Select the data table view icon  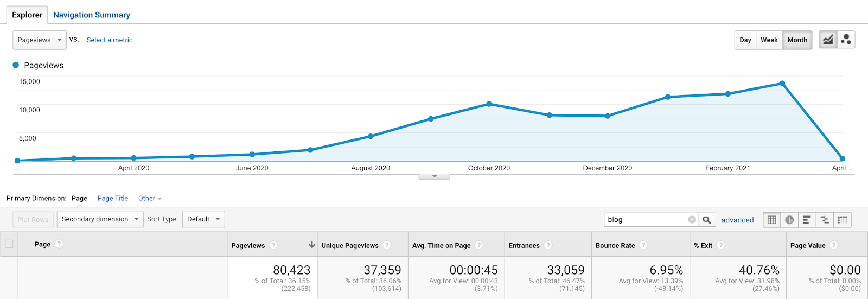771,220
